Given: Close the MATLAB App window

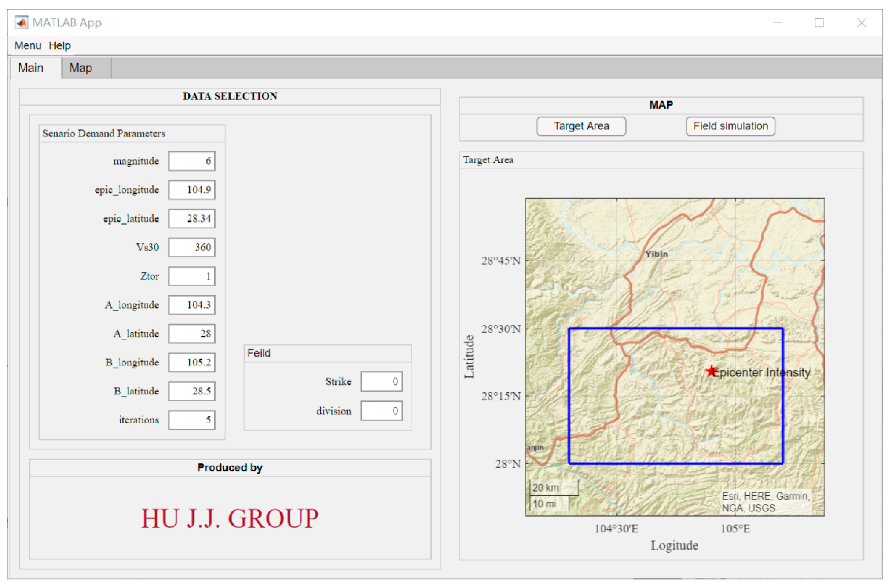Looking at the screenshot, I should [861, 23].
